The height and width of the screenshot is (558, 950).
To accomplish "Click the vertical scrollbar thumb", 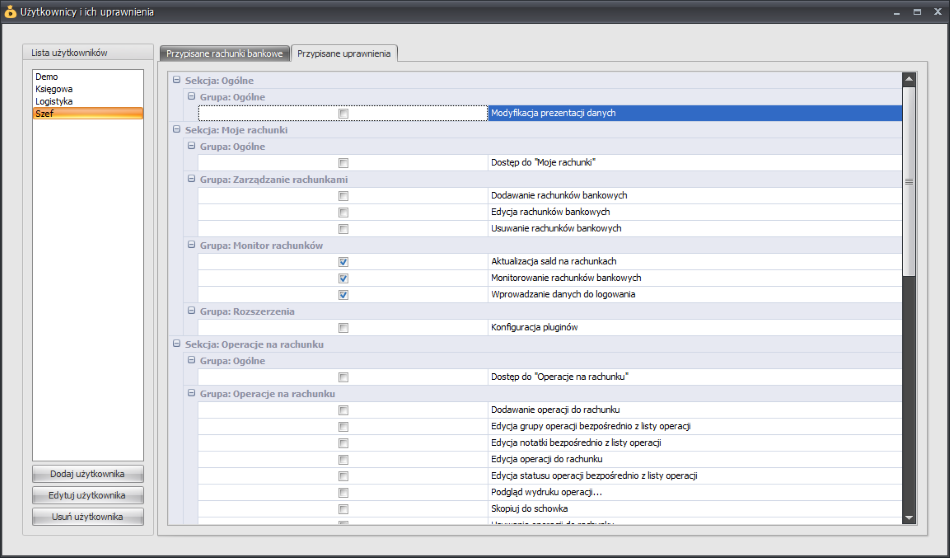I will 909,182.
